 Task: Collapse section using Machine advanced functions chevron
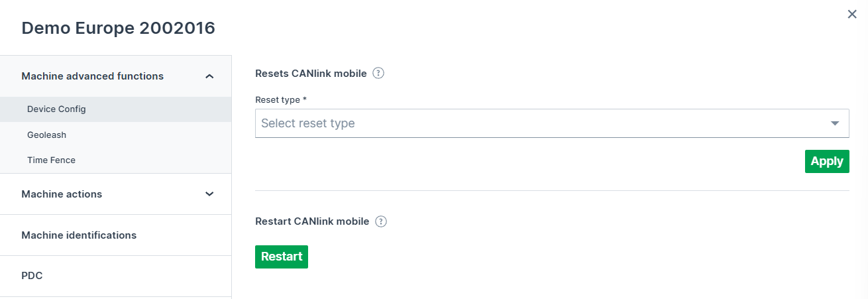point(209,76)
